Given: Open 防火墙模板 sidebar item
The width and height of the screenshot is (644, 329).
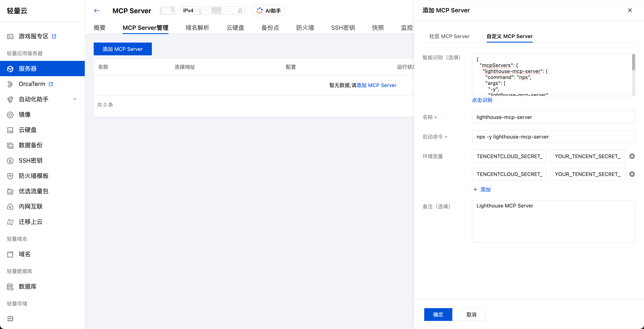Looking at the screenshot, I should point(33,176).
